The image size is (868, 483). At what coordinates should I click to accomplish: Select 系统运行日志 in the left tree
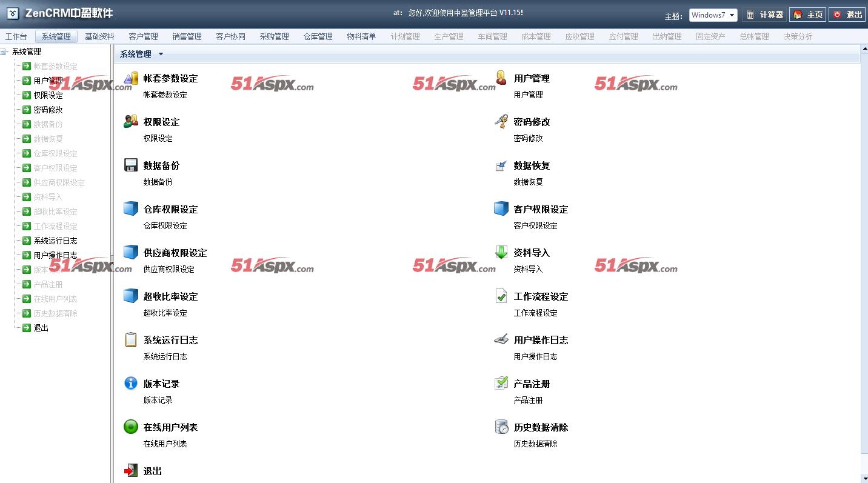pyautogui.click(x=55, y=241)
